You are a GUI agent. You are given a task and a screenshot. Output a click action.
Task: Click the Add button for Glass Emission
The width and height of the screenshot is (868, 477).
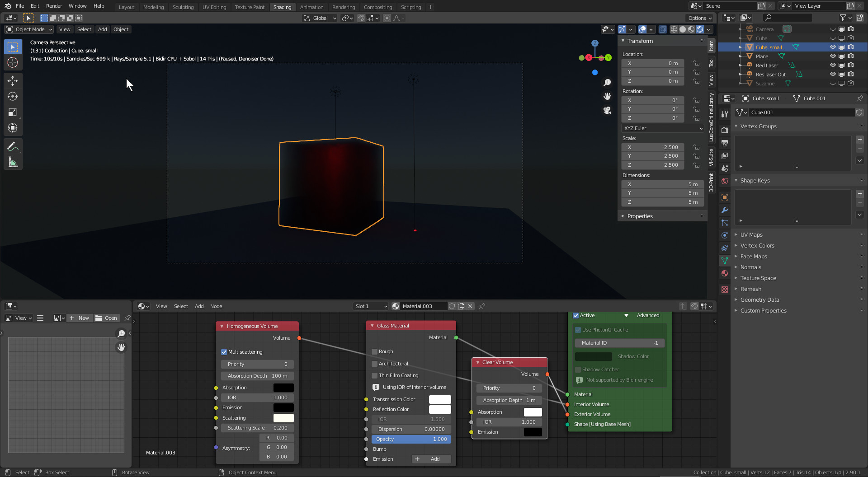(431, 459)
